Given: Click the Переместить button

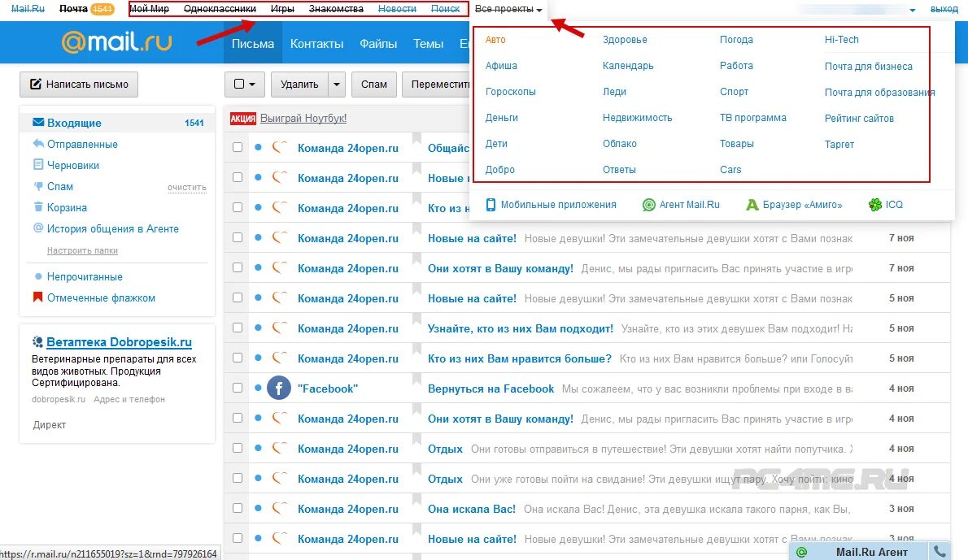Looking at the screenshot, I should (x=437, y=85).
